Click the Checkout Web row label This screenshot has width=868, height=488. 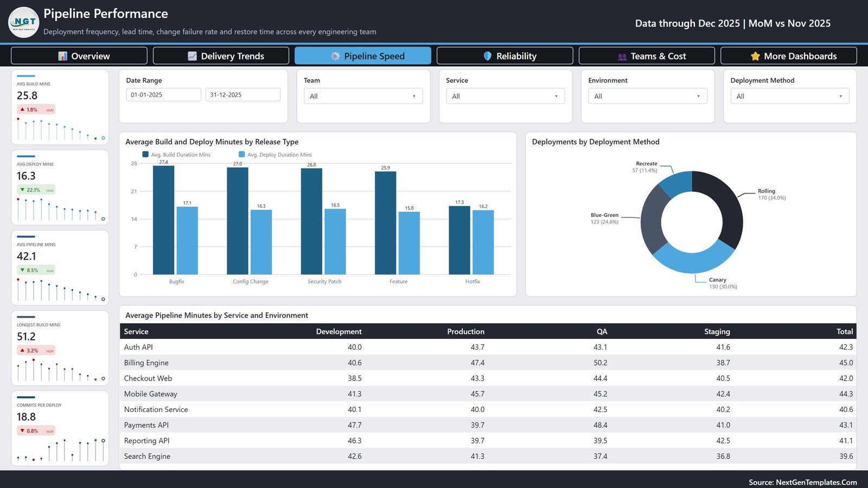(148, 378)
